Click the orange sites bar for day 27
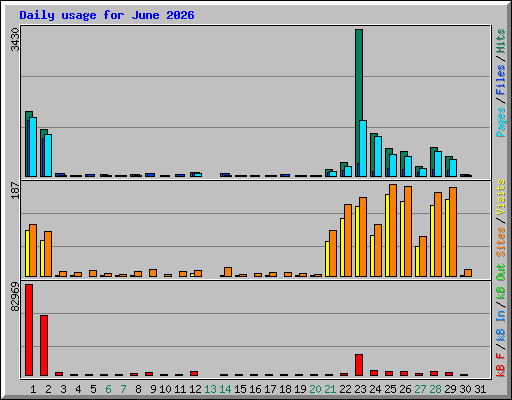The image size is (512, 400). click(423, 256)
